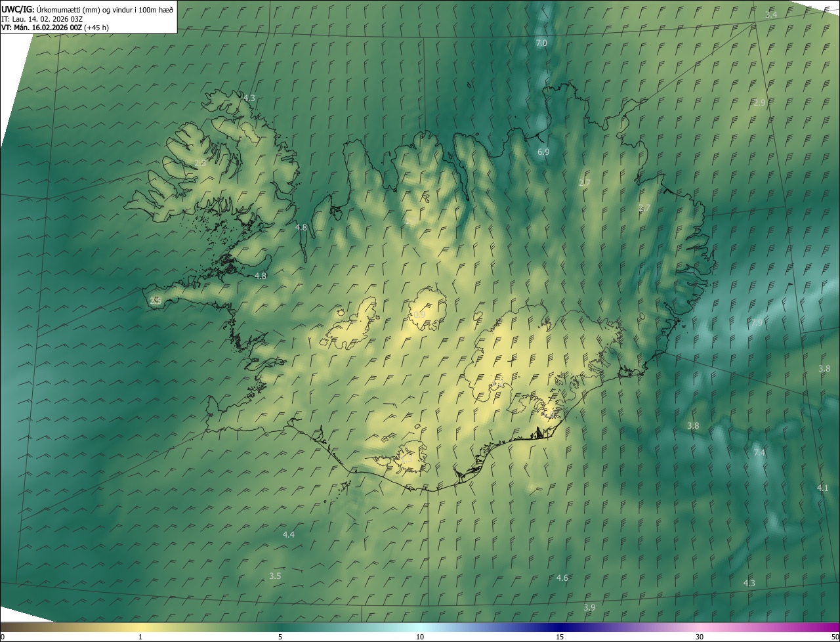Click the 0.9 value on the central glacier
The image size is (840, 642).
pyautogui.click(x=419, y=314)
